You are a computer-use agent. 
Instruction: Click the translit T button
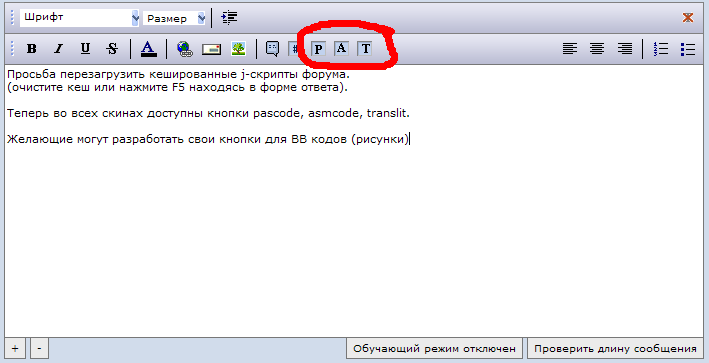[365, 48]
